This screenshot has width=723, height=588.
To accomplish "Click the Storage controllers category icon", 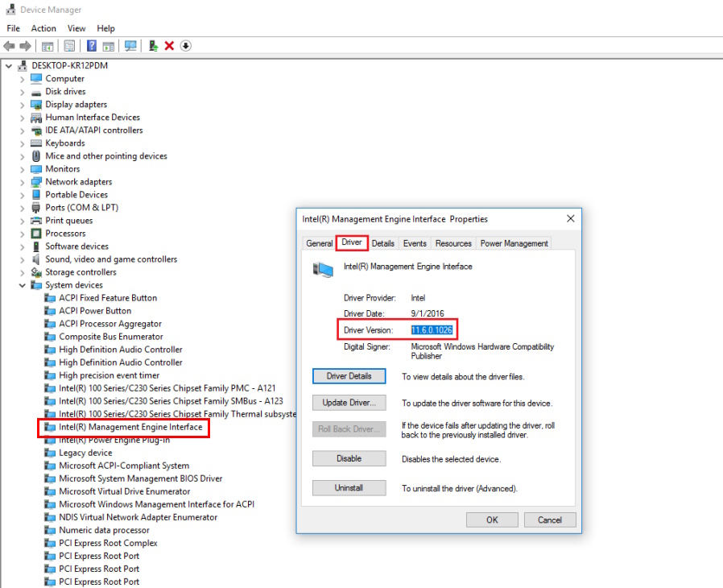I will point(36,272).
